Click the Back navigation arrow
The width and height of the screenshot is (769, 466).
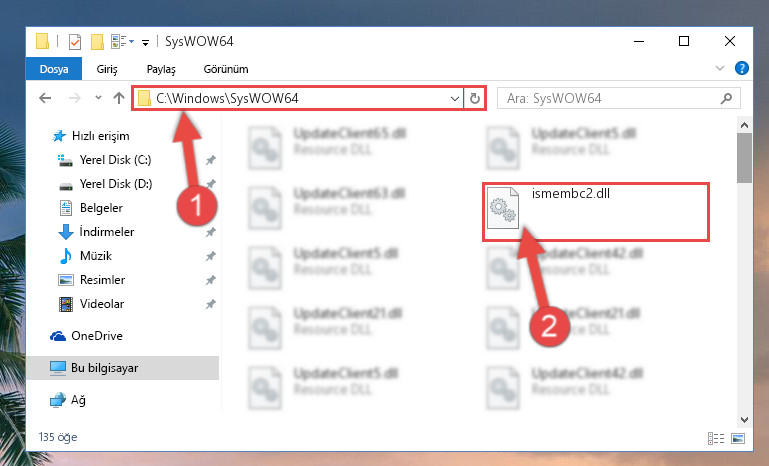click(x=45, y=98)
